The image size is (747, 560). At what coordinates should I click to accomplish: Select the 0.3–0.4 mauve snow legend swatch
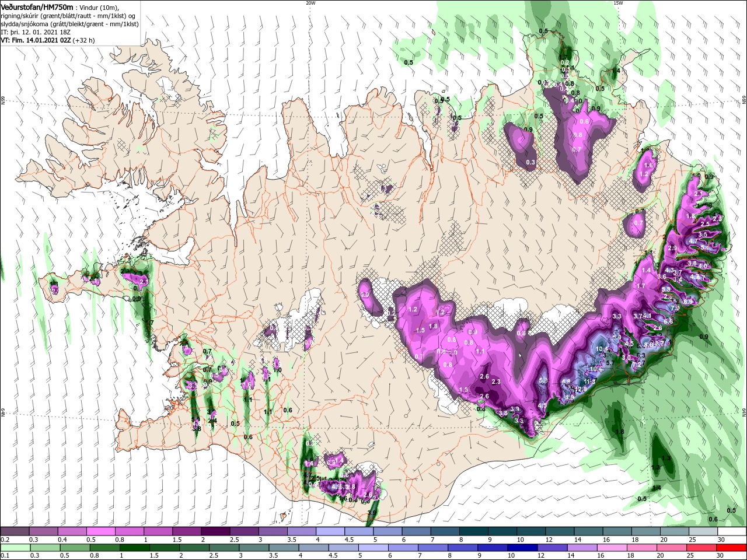pyautogui.click(x=44, y=531)
